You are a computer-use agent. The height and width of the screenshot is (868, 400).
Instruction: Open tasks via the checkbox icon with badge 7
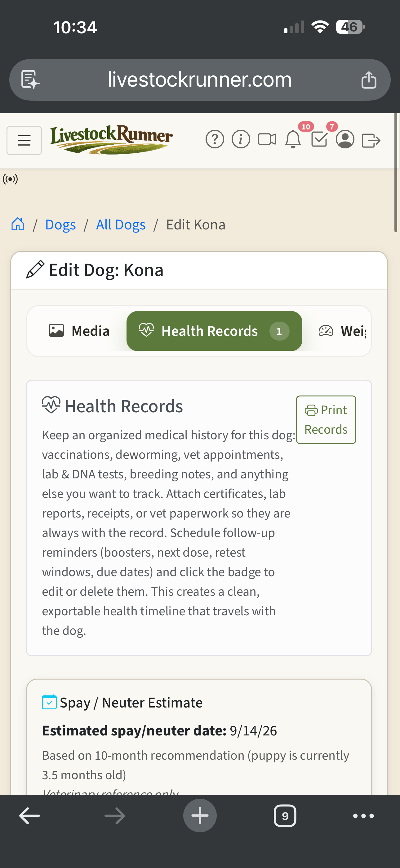click(319, 140)
